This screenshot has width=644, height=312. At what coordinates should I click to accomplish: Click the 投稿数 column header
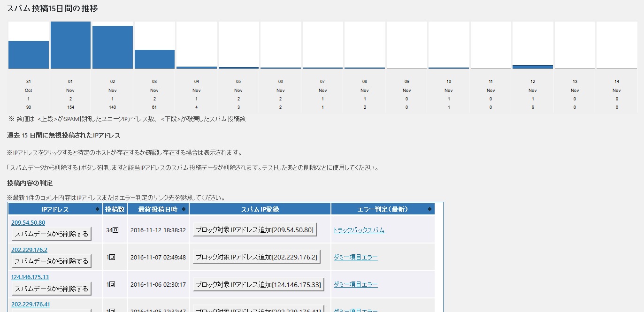point(115,209)
